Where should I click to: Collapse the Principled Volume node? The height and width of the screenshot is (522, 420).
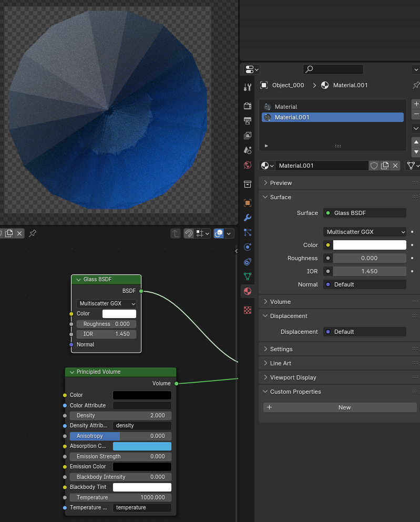coord(72,372)
